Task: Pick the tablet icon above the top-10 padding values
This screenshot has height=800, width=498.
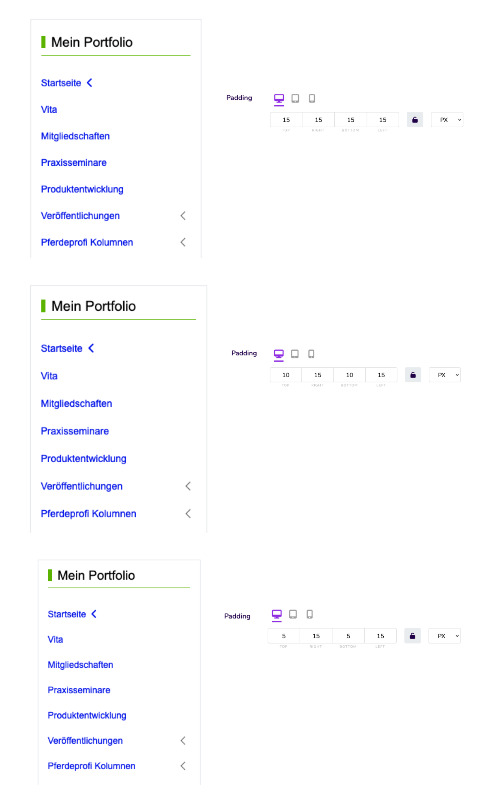Action: (295, 354)
